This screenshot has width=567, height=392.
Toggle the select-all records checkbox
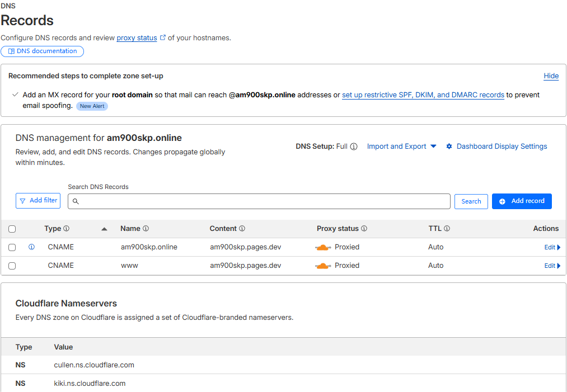pyautogui.click(x=12, y=229)
